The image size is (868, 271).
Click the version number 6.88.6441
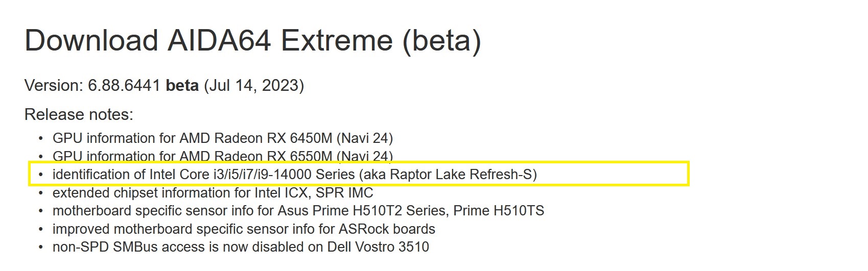tap(124, 85)
